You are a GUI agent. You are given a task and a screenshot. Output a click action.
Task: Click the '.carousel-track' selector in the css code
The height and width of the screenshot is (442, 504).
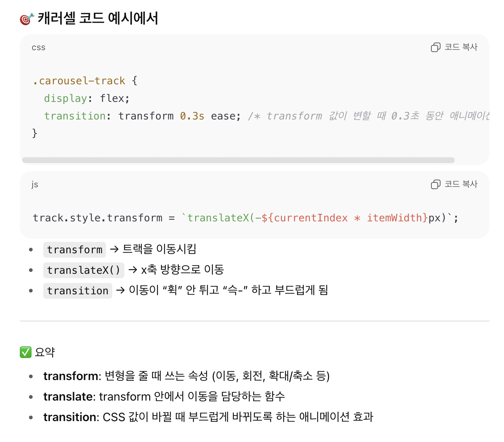tap(79, 81)
